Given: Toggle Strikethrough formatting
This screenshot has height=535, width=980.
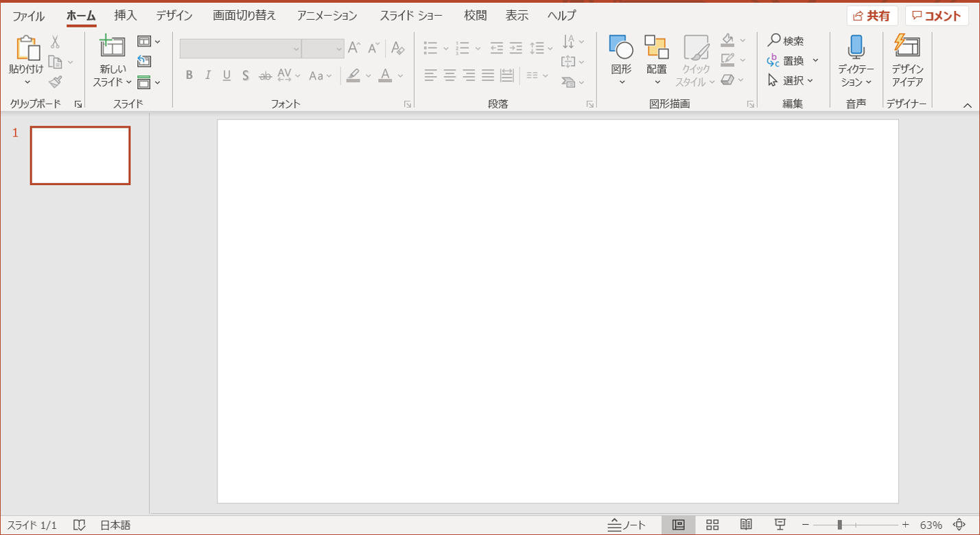Looking at the screenshot, I should click(265, 75).
